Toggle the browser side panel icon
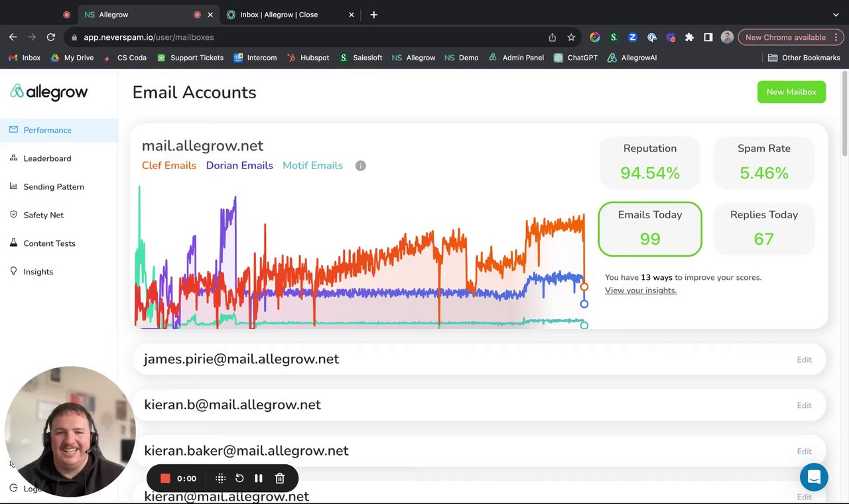 708,37
